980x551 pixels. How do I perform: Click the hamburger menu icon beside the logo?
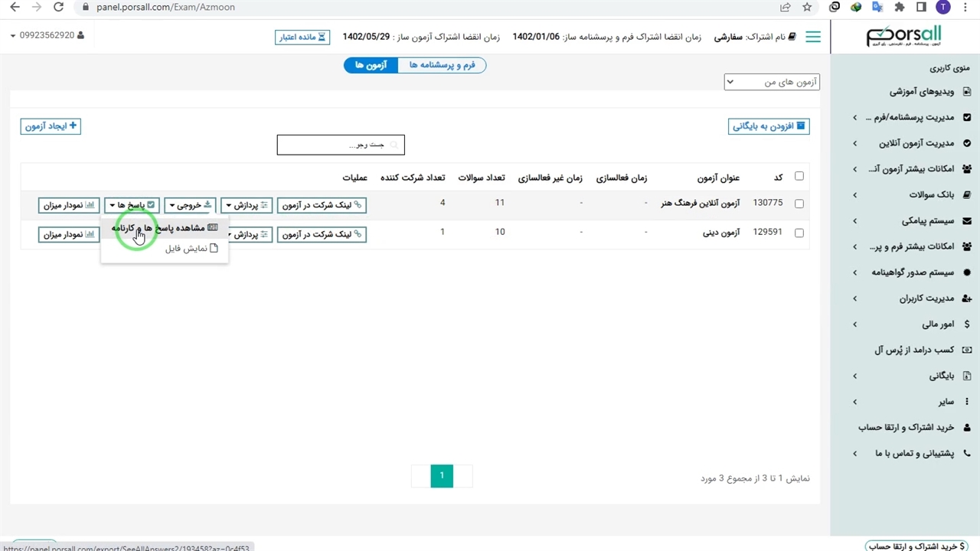click(x=813, y=37)
